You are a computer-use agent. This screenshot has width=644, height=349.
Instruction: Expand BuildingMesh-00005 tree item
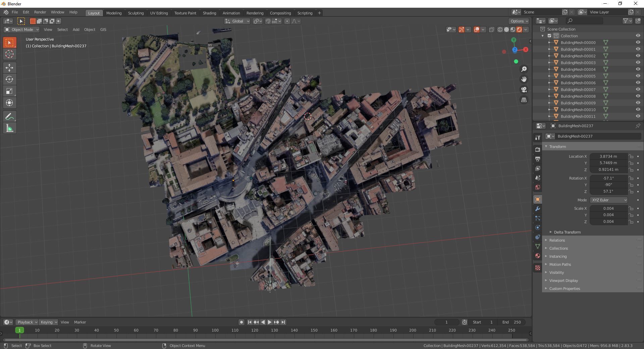pyautogui.click(x=549, y=76)
